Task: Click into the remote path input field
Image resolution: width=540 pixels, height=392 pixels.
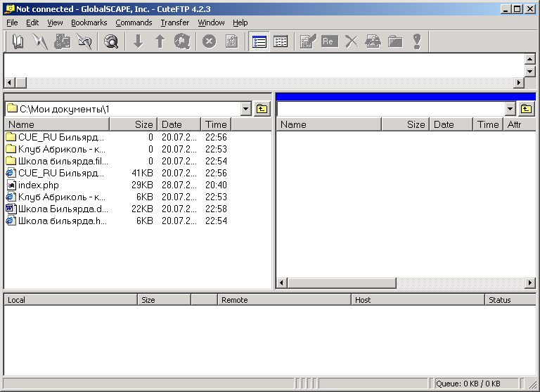Action: 391,109
